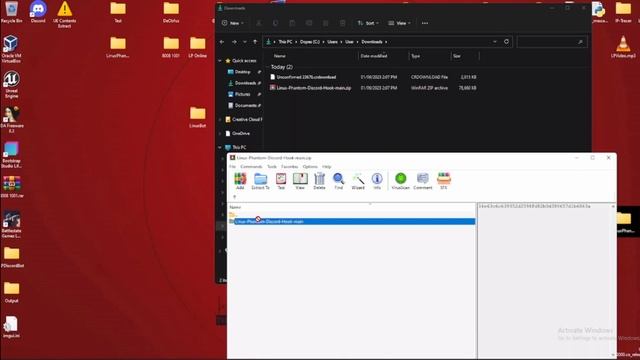Select Pictures in Explorer Quick access
640x360 pixels.
pos(244,94)
